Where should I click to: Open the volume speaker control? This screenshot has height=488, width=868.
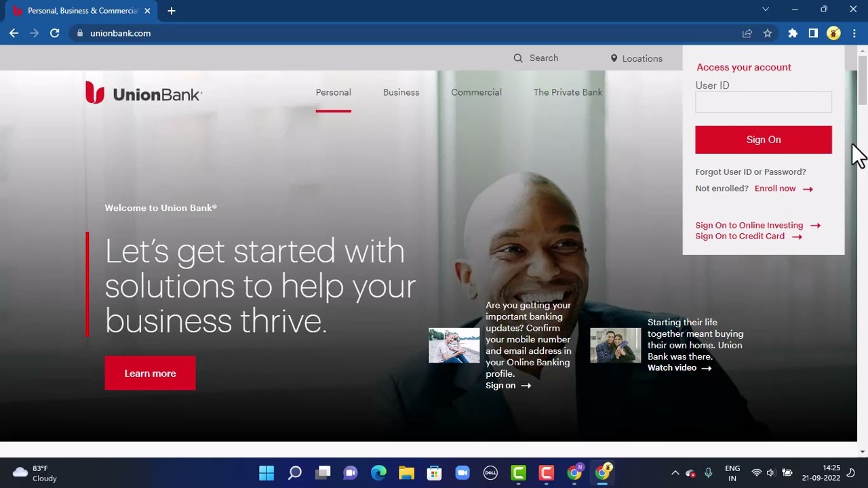coord(770,473)
